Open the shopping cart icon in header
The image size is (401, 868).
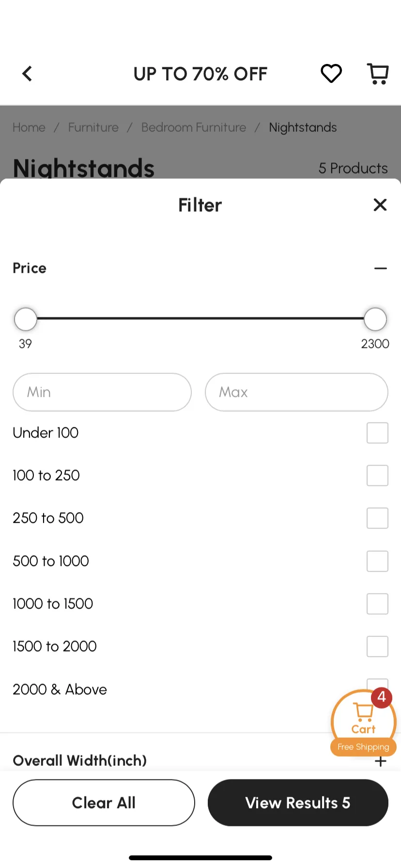[x=378, y=74]
